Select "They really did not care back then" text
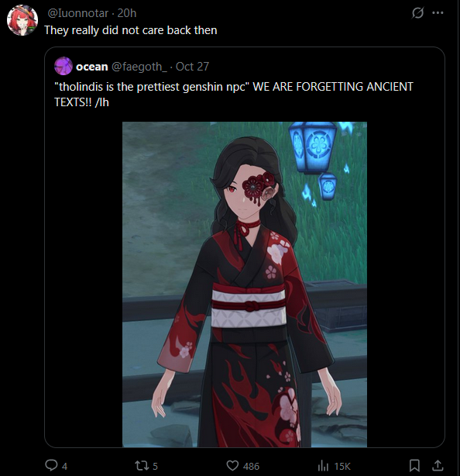The height and width of the screenshot is (476, 460). (131, 30)
